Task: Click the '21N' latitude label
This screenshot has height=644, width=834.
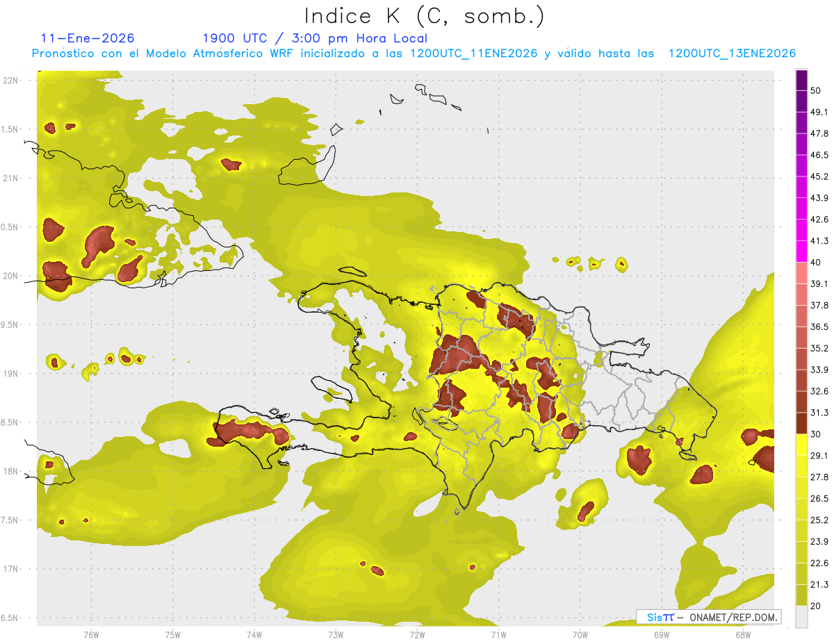Action: tap(11, 179)
